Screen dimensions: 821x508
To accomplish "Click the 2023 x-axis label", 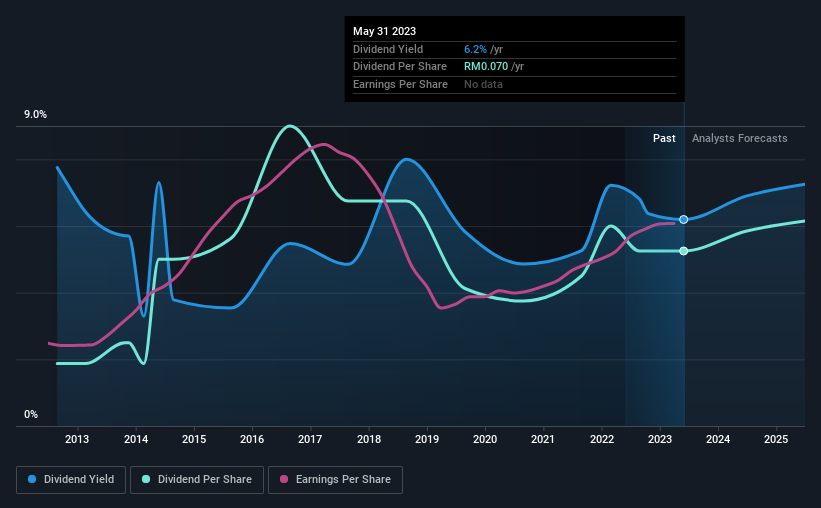I will pyautogui.click(x=660, y=439).
